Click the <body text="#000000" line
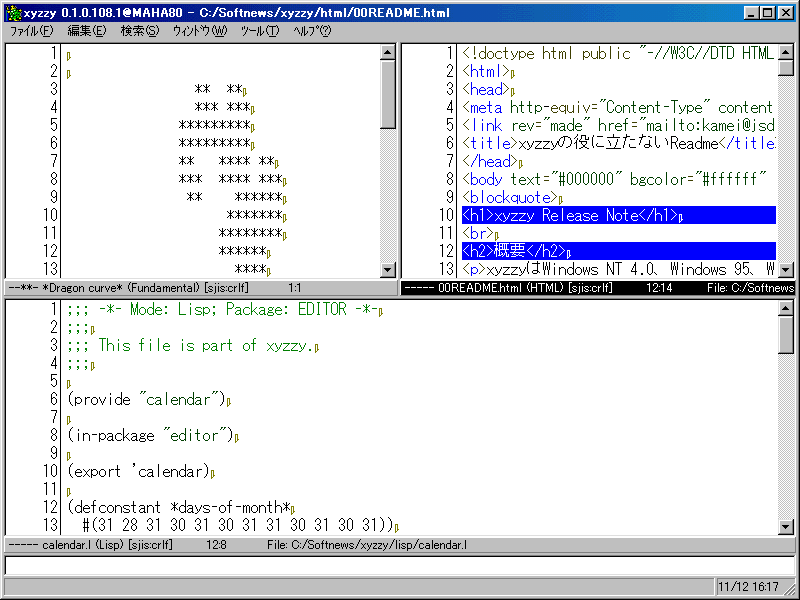This screenshot has width=800, height=600. (614, 179)
